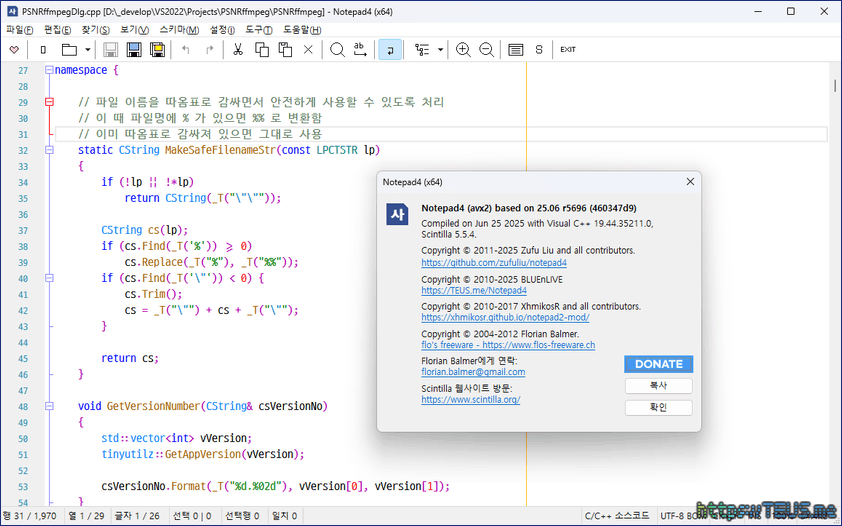This screenshot has width=842, height=526.
Task: Collapse the fold marker at line 32
Action: pos(47,150)
